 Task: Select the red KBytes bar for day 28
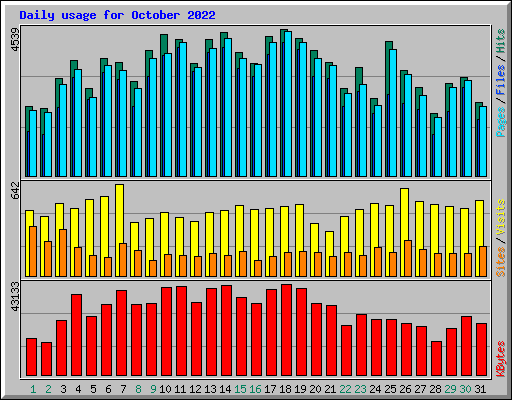(x=436, y=359)
